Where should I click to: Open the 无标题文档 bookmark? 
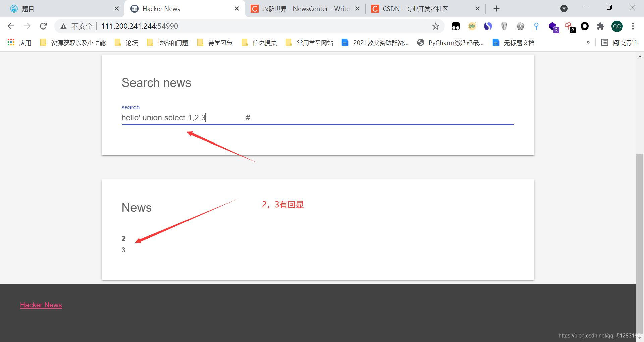[514, 43]
